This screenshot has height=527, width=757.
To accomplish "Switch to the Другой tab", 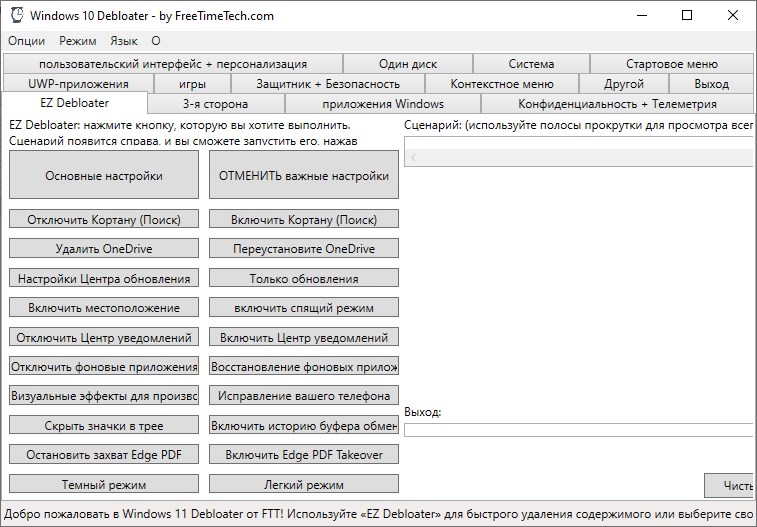I will point(624,83).
